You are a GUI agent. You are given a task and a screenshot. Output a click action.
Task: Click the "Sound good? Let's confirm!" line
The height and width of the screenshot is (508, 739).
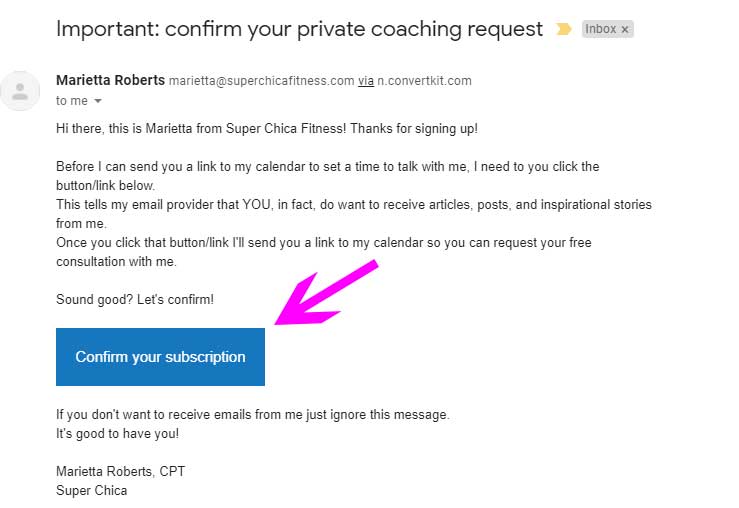pos(135,300)
